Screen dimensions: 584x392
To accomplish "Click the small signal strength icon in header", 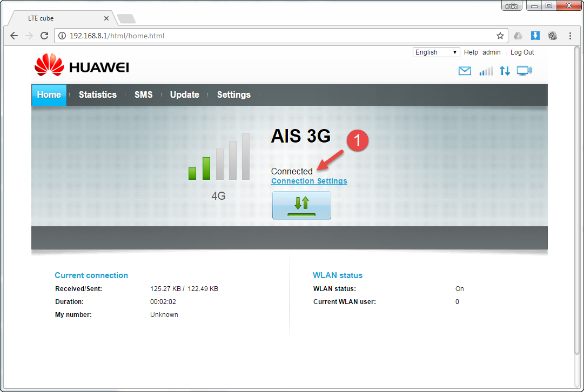I will click(x=486, y=71).
